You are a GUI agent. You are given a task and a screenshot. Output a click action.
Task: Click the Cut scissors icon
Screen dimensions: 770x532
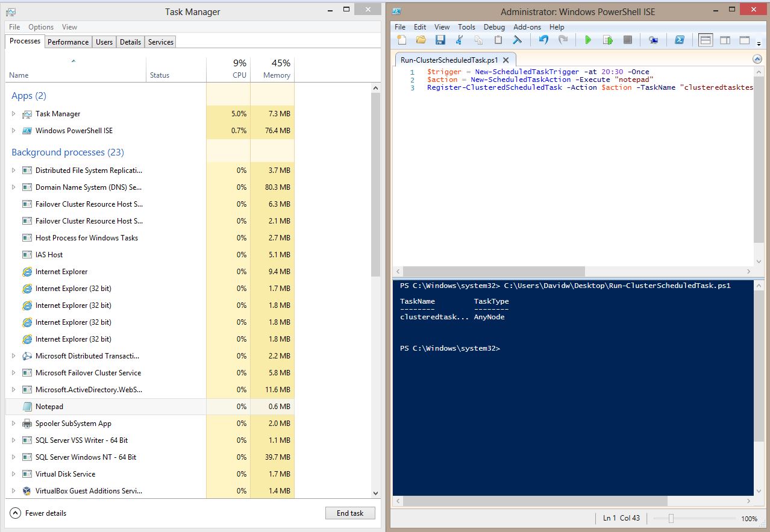click(460, 40)
